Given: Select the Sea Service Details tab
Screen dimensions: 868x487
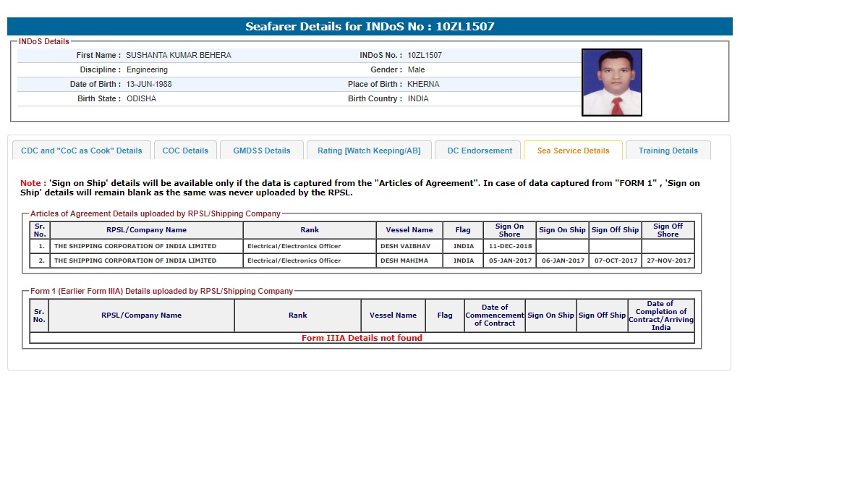Looking at the screenshot, I should click(573, 151).
